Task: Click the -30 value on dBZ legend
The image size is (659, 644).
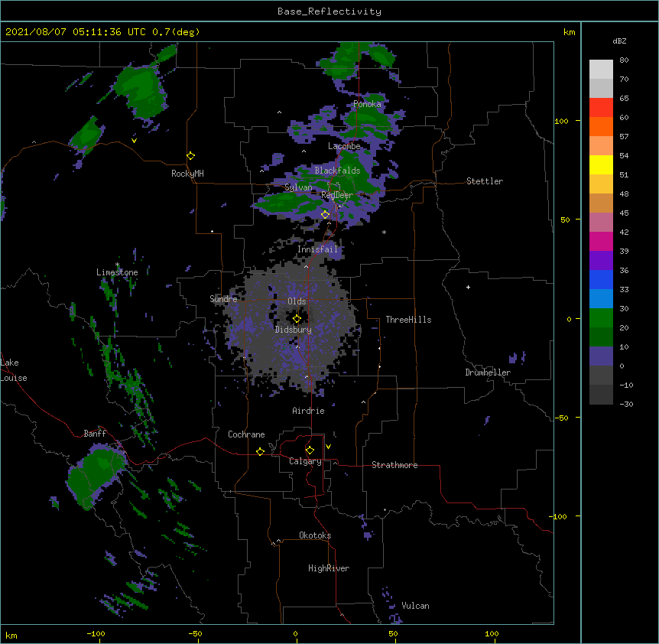Action: click(x=626, y=404)
